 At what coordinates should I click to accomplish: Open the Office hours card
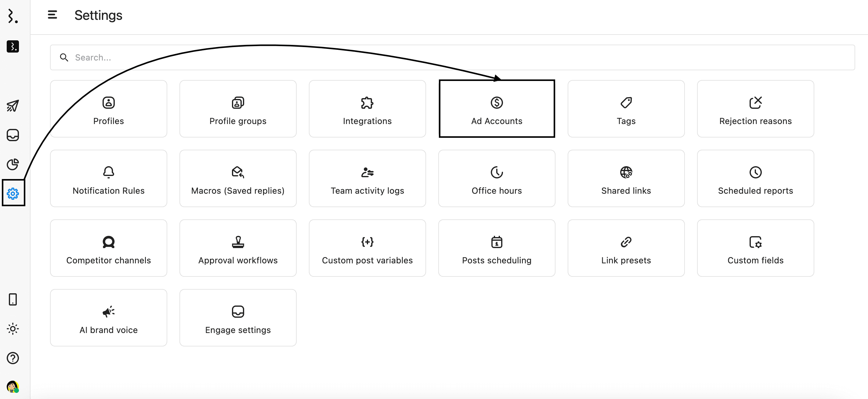click(x=497, y=179)
